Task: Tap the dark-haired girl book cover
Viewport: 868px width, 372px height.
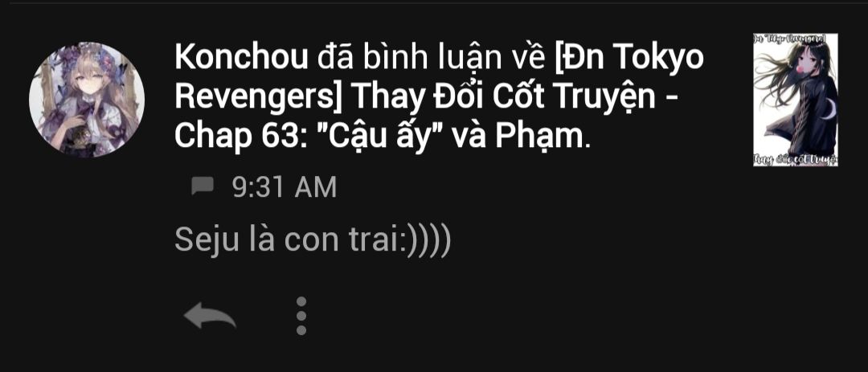Action: coord(796,100)
